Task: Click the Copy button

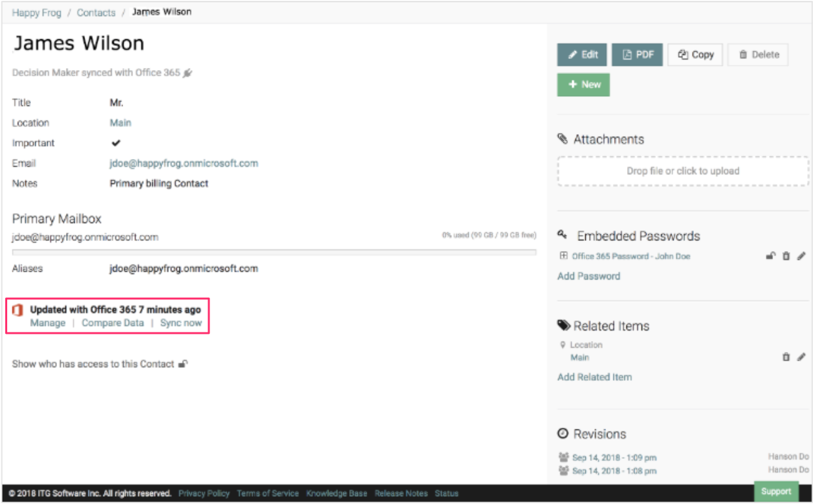Action: [695, 55]
